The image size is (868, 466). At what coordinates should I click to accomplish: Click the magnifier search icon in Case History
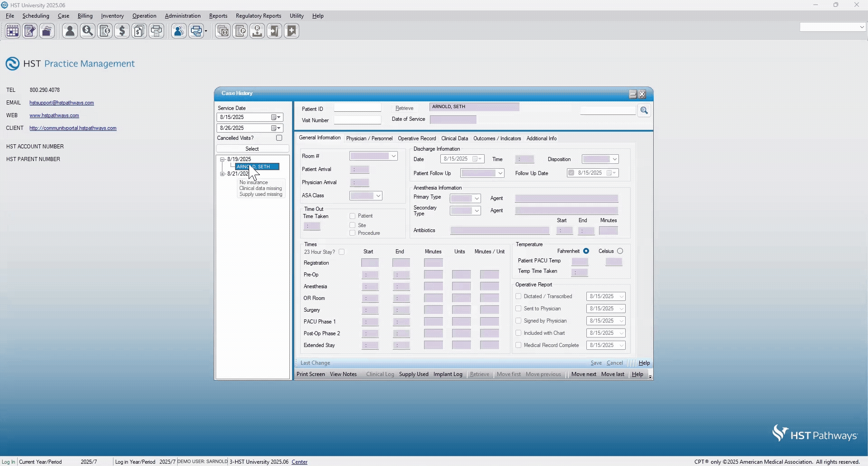point(644,110)
